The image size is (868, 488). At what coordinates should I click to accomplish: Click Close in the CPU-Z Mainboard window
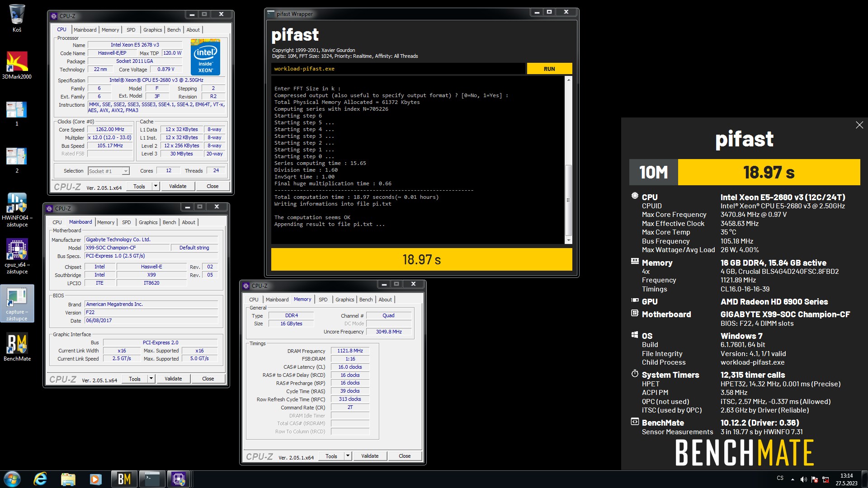tap(208, 379)
